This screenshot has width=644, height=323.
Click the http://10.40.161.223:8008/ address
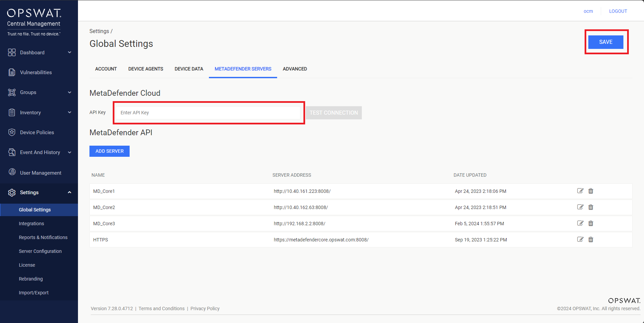302,191
